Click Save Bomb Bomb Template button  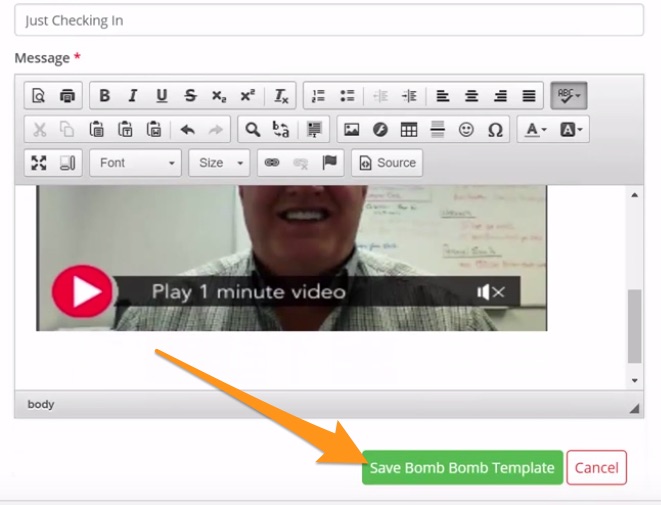tap(462, 467)
